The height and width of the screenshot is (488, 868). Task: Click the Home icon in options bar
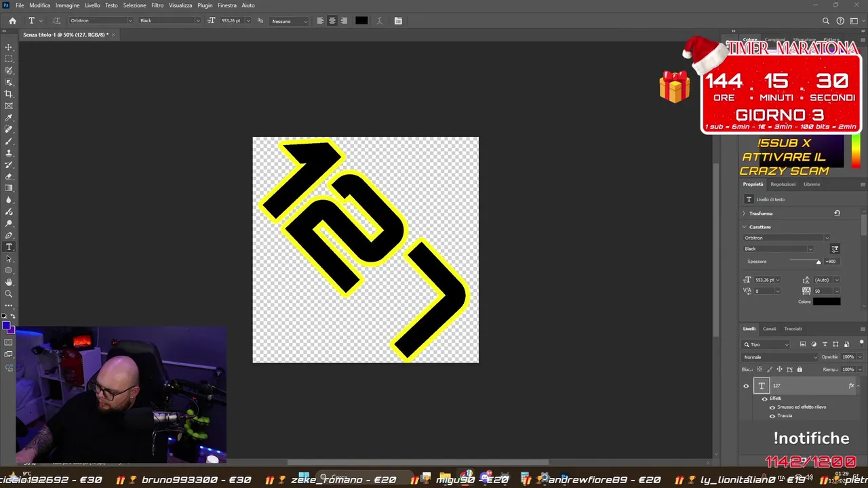pos(12,21)
